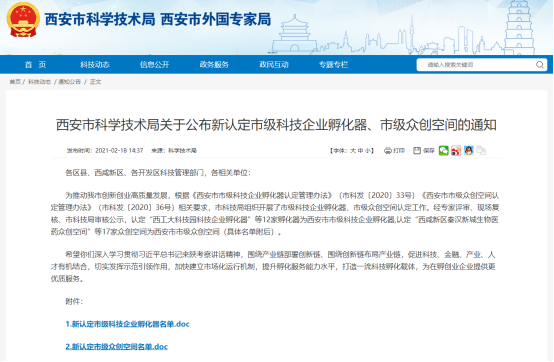The height and width of the screenshot is (362, 554).
Task: Share article via Weibo icon
Action: pos(456,151)
